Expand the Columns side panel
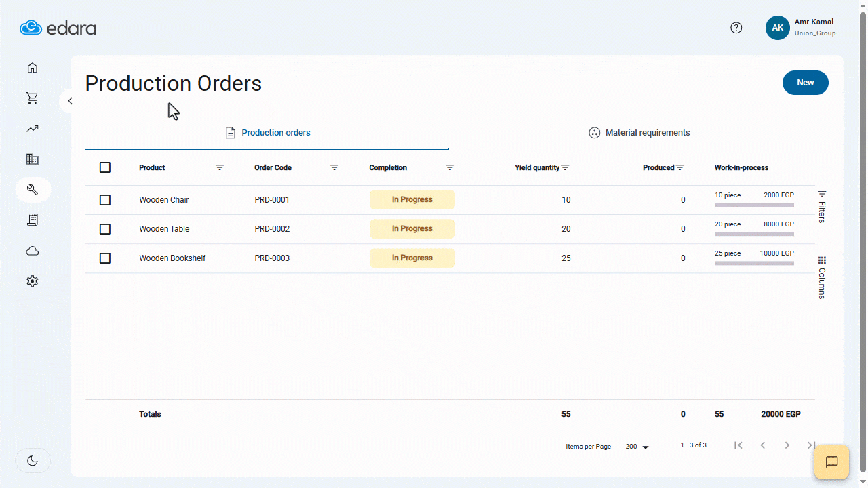This screenshot has height=488, width=868. [x=822, y=278]
